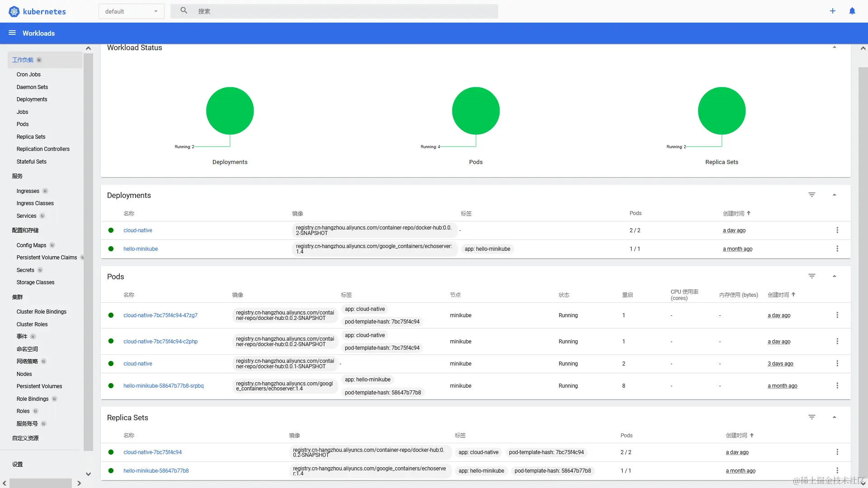Open hello-minikube deployment link

[141, 249]
